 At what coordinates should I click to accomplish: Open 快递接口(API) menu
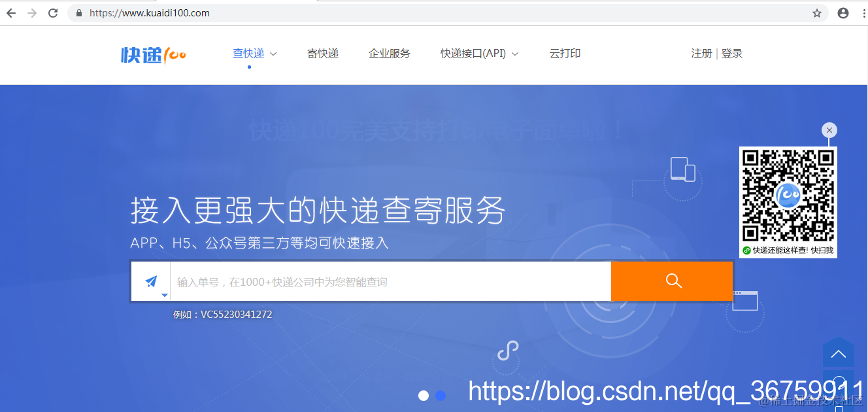473,54
